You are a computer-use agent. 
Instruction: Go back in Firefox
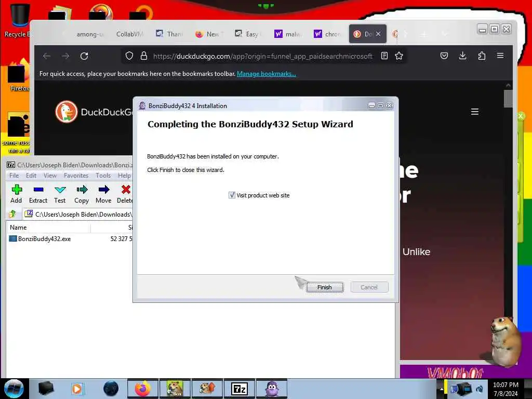pyautogui.click(x=47, y=56)
